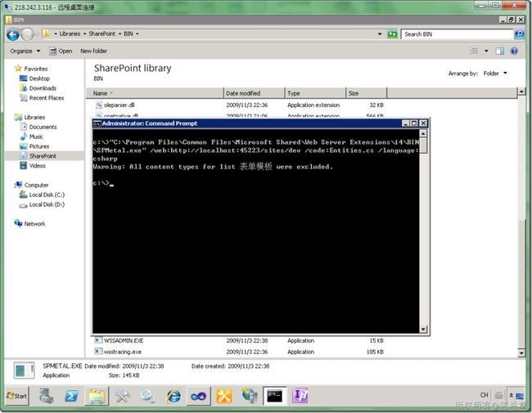
Task: Open Music library
Action: [36, 137]
